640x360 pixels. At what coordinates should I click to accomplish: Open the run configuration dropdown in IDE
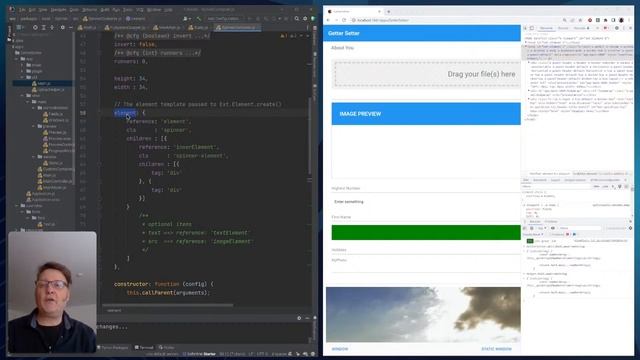pos(224,18)
